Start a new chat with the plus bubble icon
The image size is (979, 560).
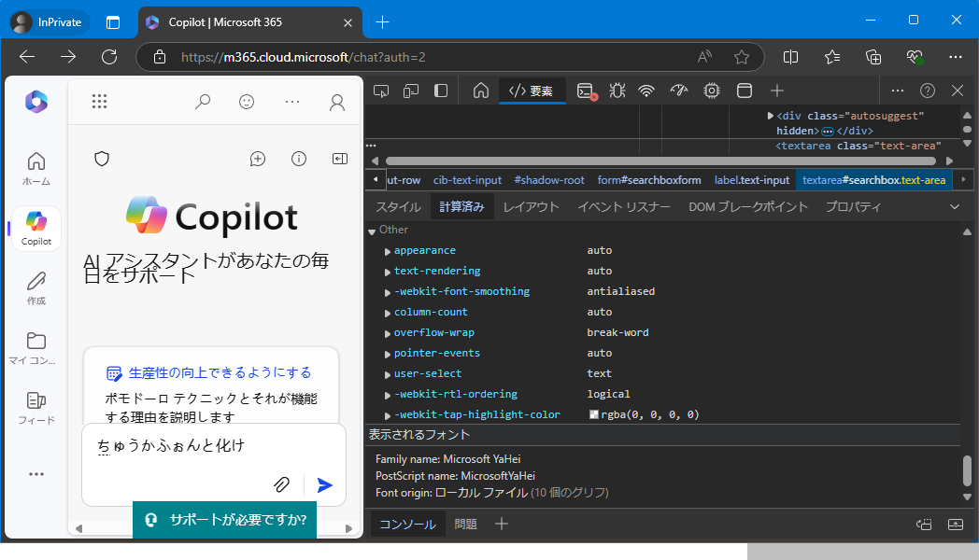[x=257, y=159]
